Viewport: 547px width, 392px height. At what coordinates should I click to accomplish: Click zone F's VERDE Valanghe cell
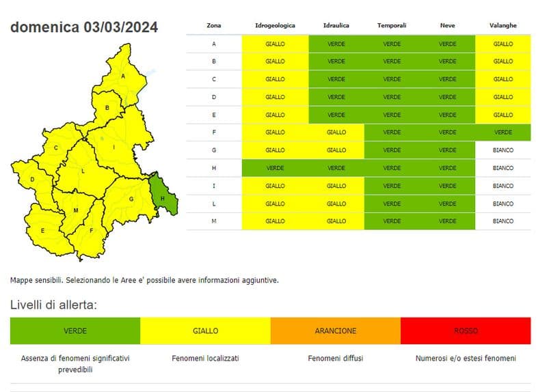503,132
